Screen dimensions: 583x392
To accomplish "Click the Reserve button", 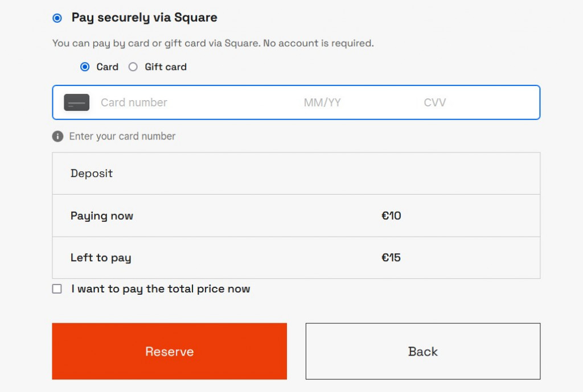I will tap(169, 351).
